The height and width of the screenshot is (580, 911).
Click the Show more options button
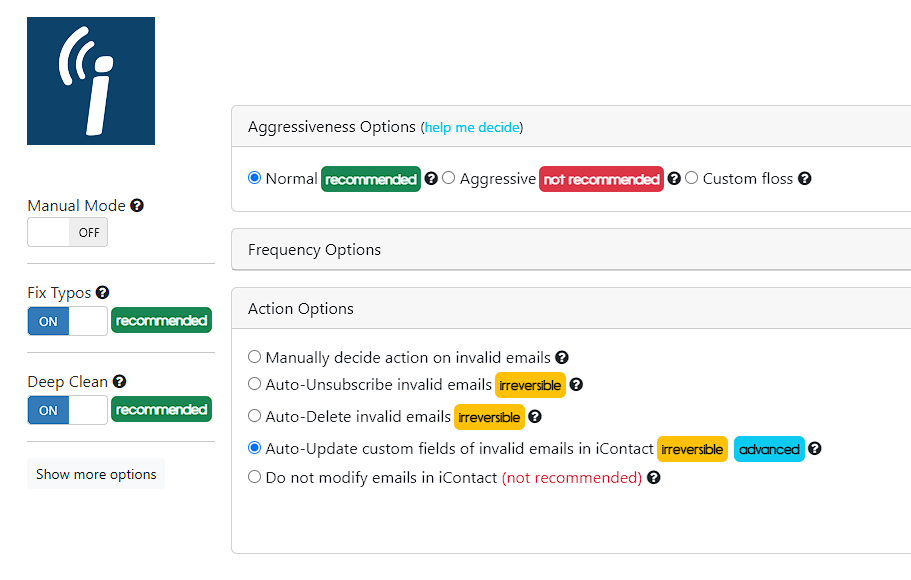96,474
